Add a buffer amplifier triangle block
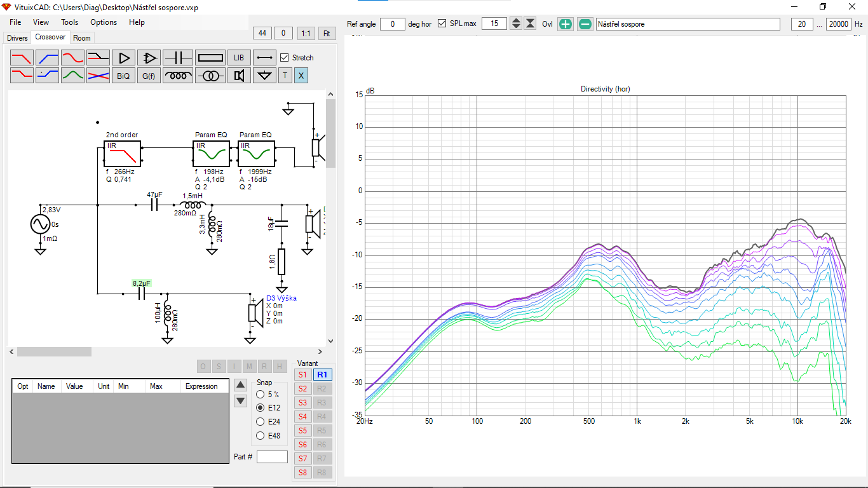Viewport: 868px width, 488px height. point(124,58)
